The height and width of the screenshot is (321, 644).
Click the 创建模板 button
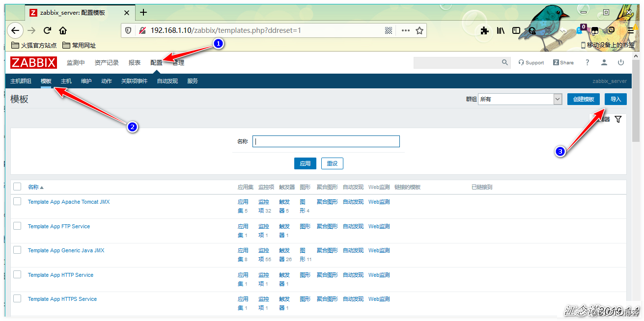[x=584, y=99]
